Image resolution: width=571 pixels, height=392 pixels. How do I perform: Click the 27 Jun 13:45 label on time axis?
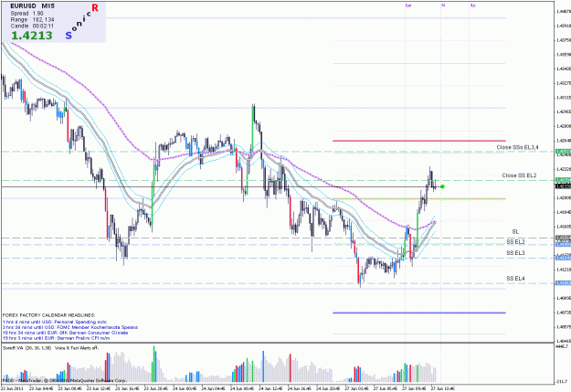click(442, 388)
